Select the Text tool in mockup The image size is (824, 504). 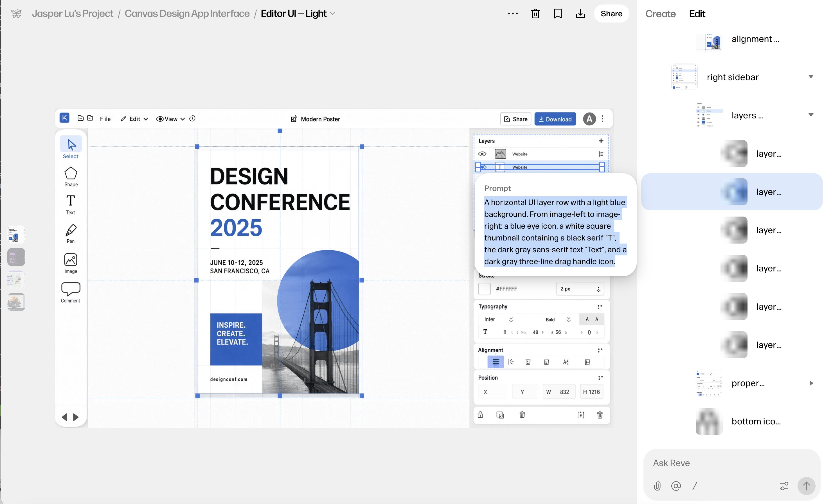click(x=71, y=205)
